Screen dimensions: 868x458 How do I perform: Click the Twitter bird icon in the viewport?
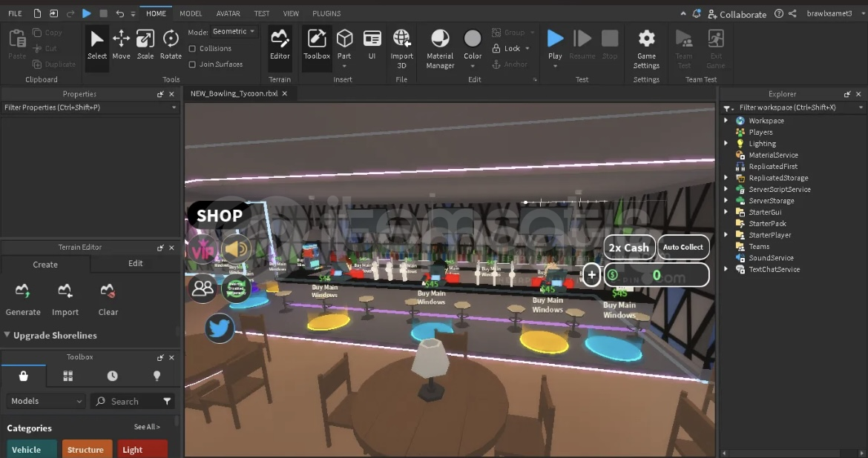click(x=220, y=328)
